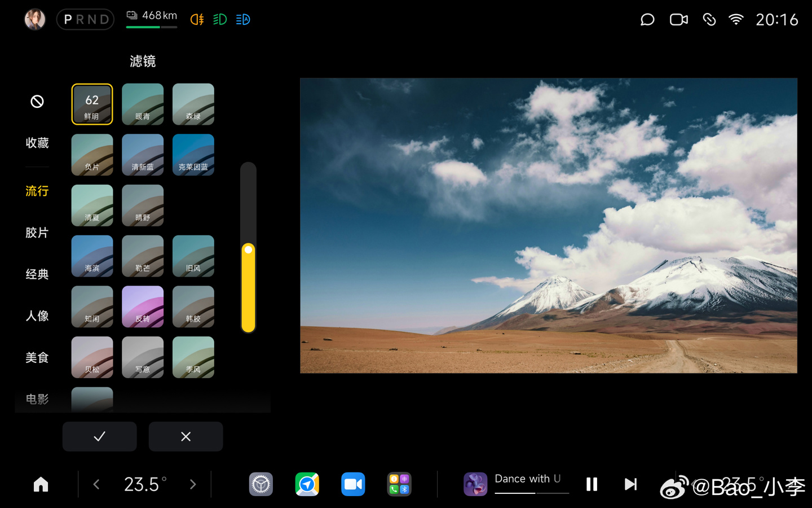Open the video camera app in dock
The width and height of the screenshot is (812, 508).
coord(353,484)
